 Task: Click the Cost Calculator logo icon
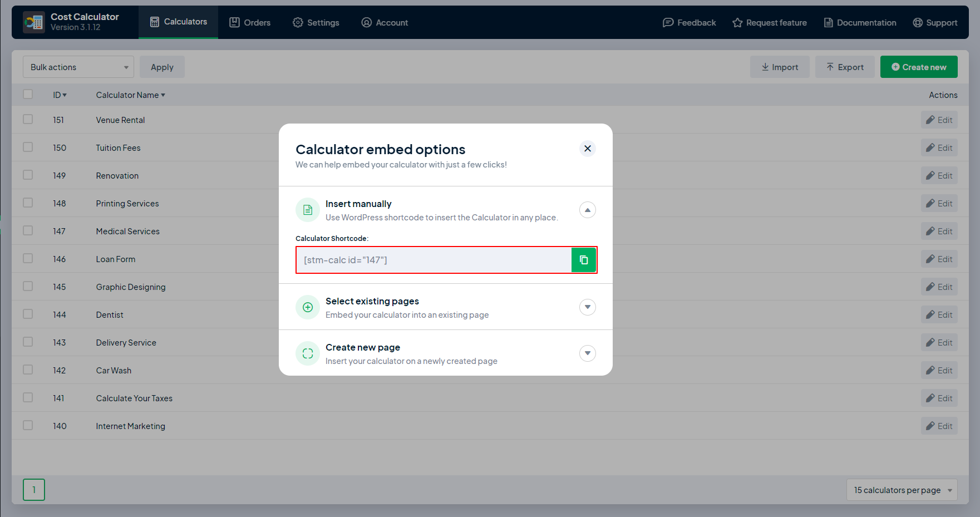coord(34,22)
